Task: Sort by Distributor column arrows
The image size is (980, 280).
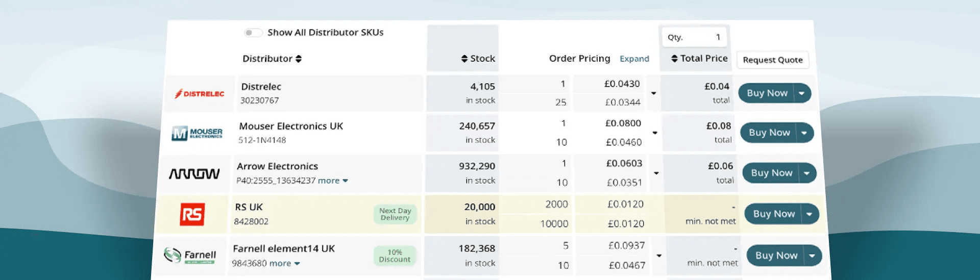Action: (x=299, y=59)
